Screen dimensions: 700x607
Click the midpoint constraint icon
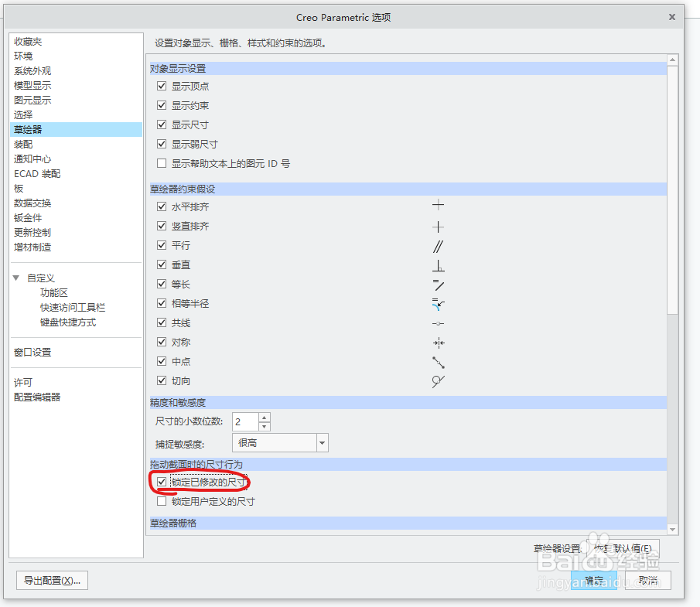coord(439,363)
